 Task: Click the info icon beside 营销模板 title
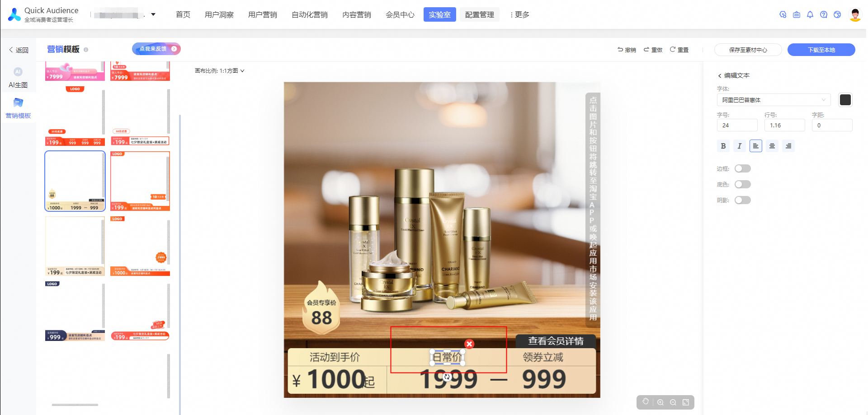[x=86, y=50]
